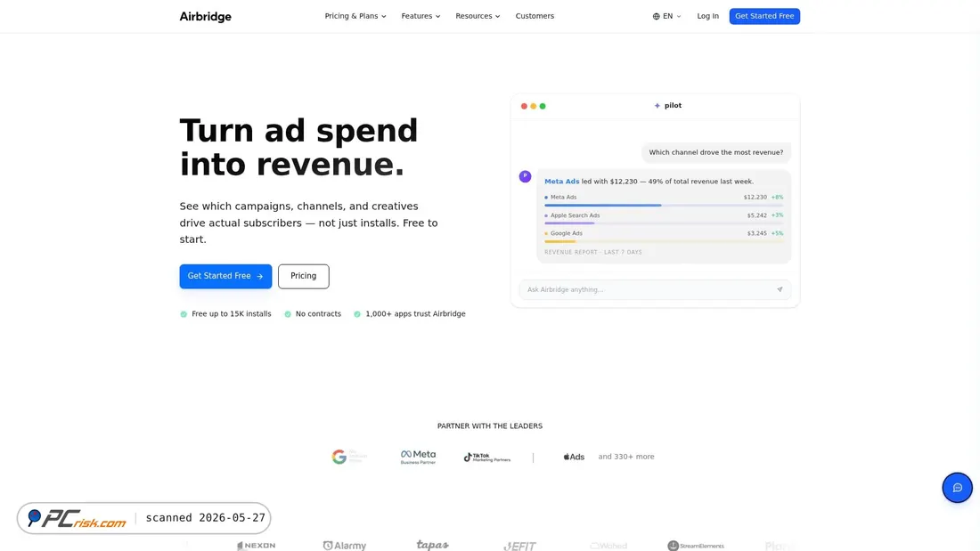980x551 pixels.
Task: Click the Alarmy customer logo
Action: pos(345,546)
